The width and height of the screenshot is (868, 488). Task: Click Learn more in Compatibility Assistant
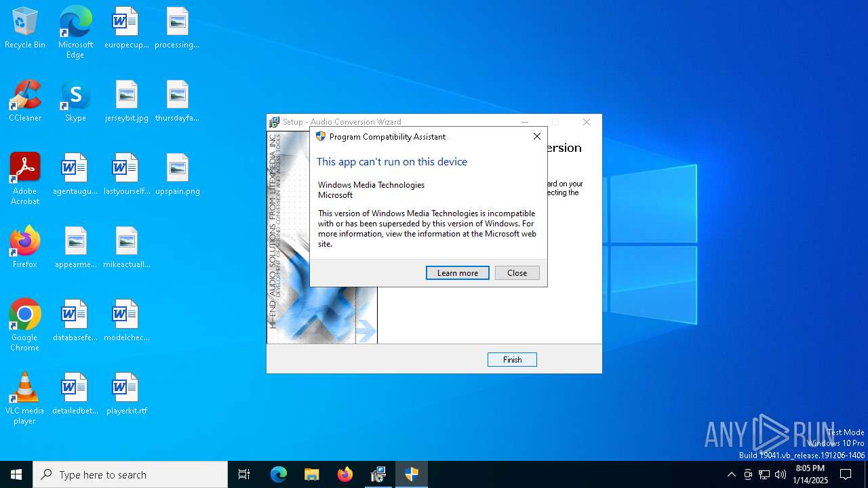tap(458, 272)
